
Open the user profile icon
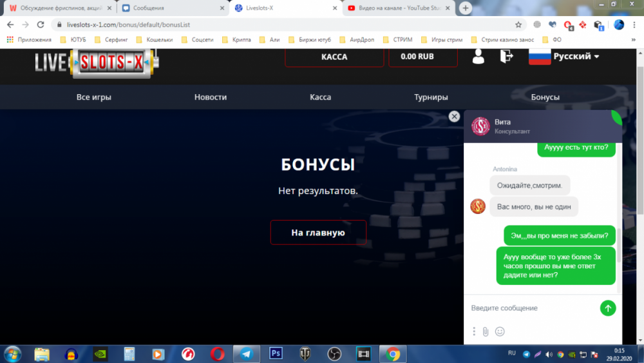point(478,56)
